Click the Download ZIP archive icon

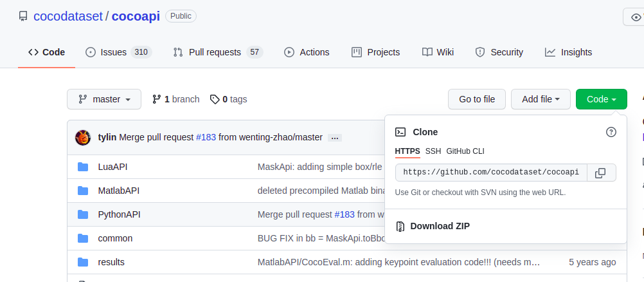pyautogui.click(x=400, y=226)
